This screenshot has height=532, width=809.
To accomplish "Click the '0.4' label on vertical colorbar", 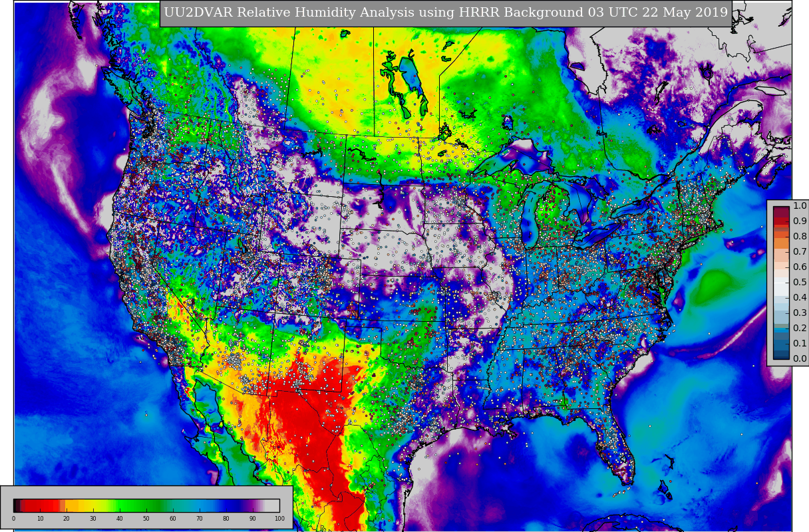I will [x=800, y=298].
